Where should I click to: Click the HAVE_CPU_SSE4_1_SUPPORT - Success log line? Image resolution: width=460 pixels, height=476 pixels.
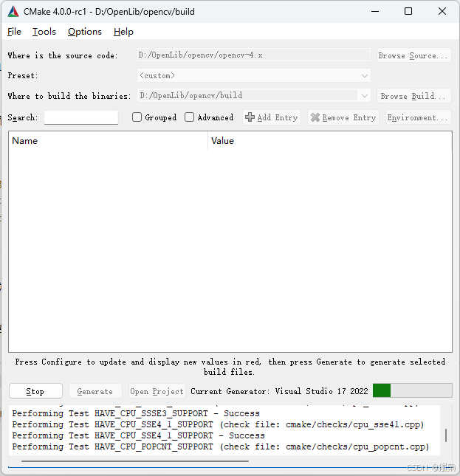(138, 435)
